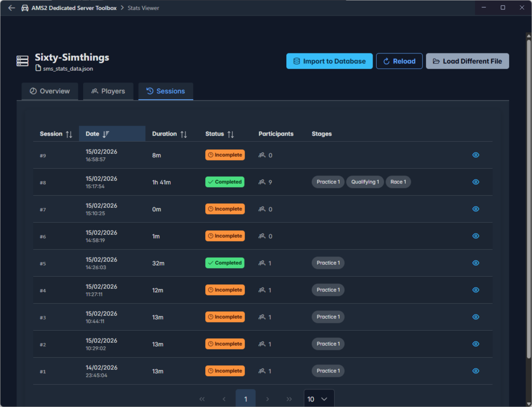Viewport: 532px width, 407px height.
Task: Switch to the Players tab
Action: 108,91
